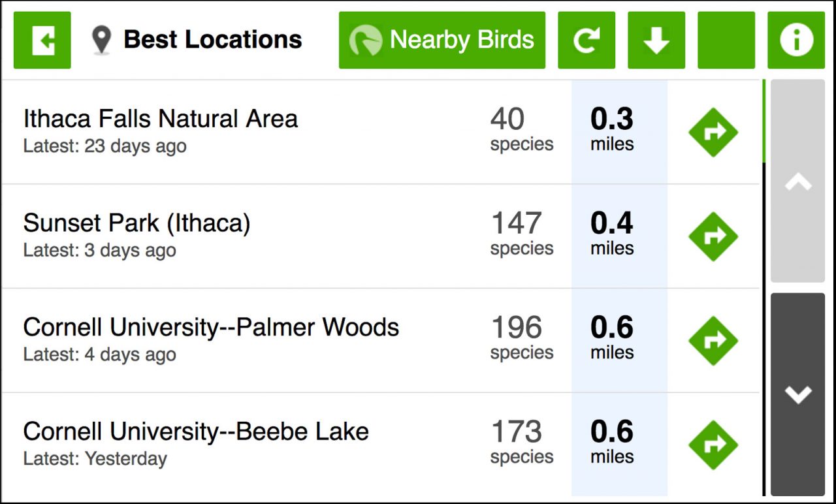Viewport: 836px width, 504px height.
Task: Click the scroll down chevron on the right
Action: tap(797, 394)
